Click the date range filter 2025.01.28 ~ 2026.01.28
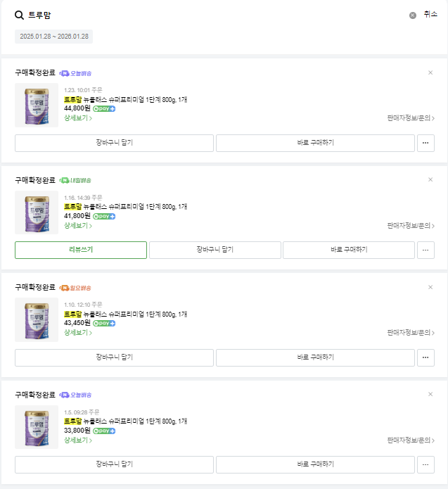448x489 pixels. point(54,37)
